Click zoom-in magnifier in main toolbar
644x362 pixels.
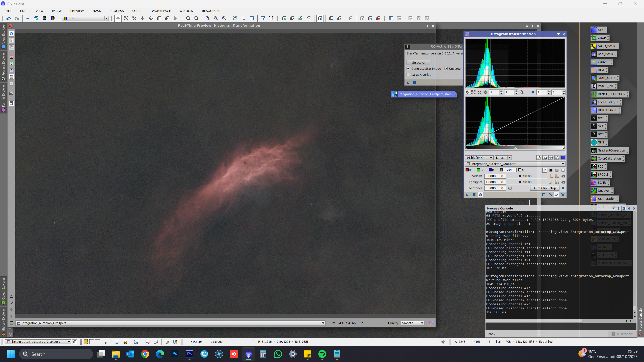click(188, 18)
